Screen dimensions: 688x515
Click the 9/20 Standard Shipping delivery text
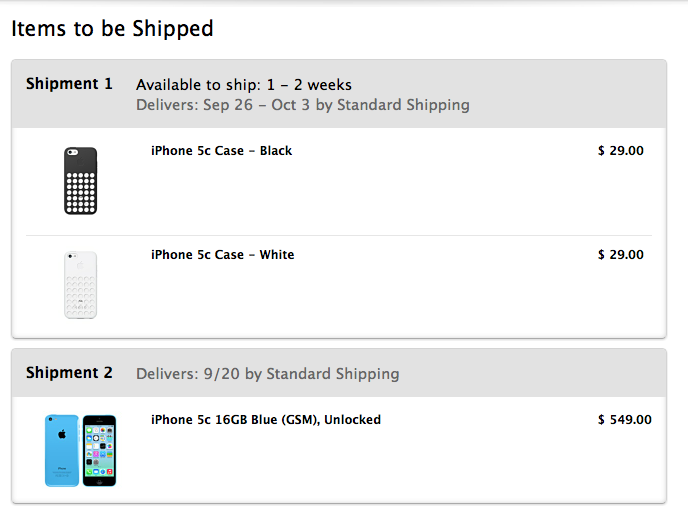point(267,374)
